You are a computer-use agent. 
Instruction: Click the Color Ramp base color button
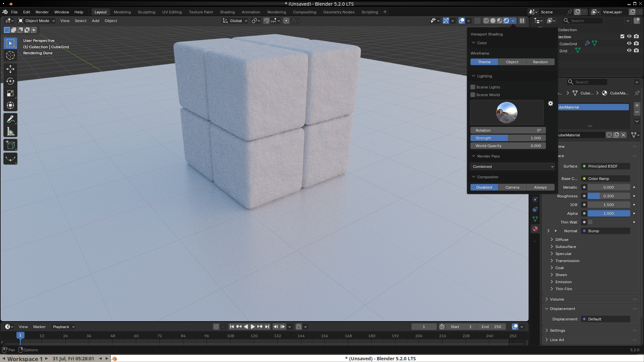[x=605, y=179]
